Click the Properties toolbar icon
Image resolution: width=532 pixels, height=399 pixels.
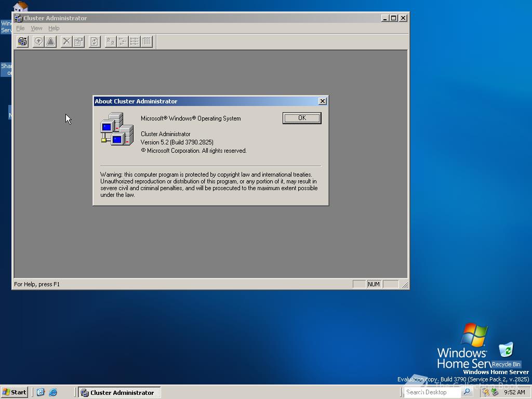click(x=78, y=42)
